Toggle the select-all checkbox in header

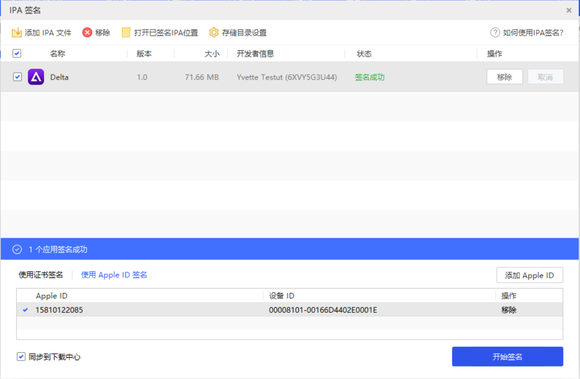[x=17, y=54]
